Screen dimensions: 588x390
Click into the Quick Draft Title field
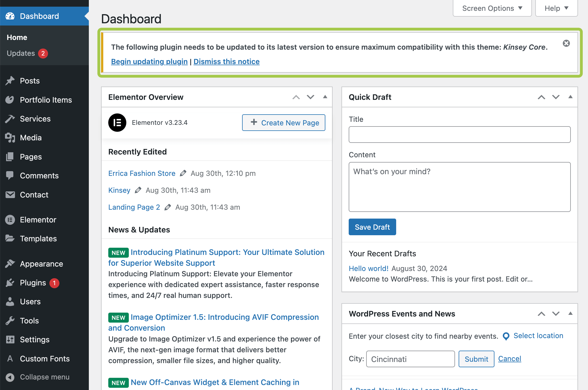(459, 135)
